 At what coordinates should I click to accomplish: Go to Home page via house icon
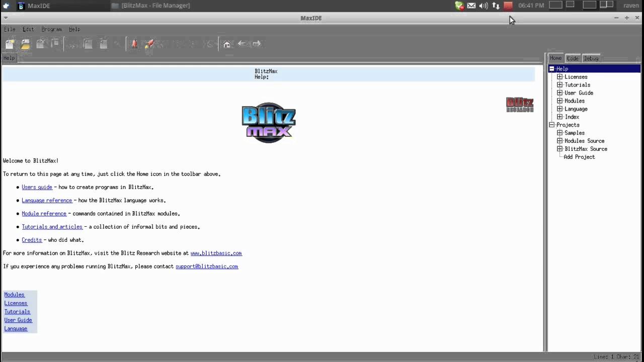pos(227,44)
